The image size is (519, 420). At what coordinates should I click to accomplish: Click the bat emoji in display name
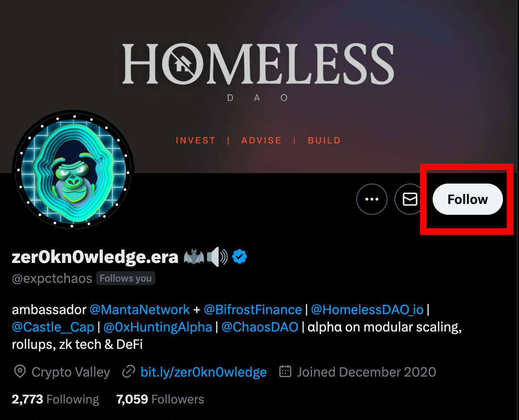[x=194, y=257]
